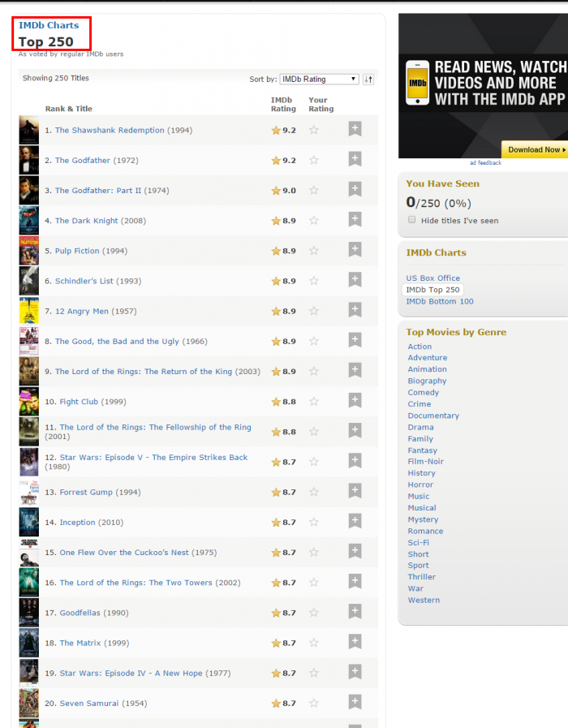Open The Lord of the Rings: The Two Towers
The image size is (568, 728).
coord(136,583)
